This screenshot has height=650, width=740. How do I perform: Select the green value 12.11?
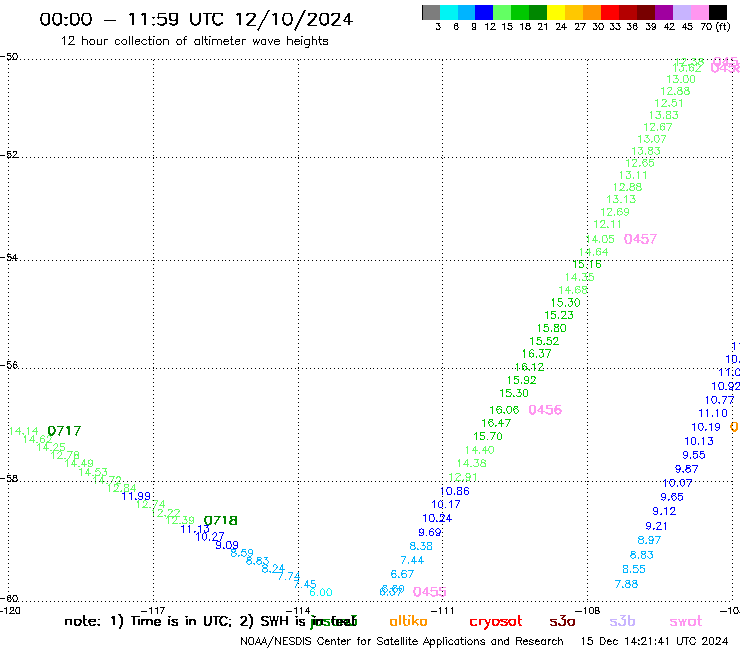point(607,224)
